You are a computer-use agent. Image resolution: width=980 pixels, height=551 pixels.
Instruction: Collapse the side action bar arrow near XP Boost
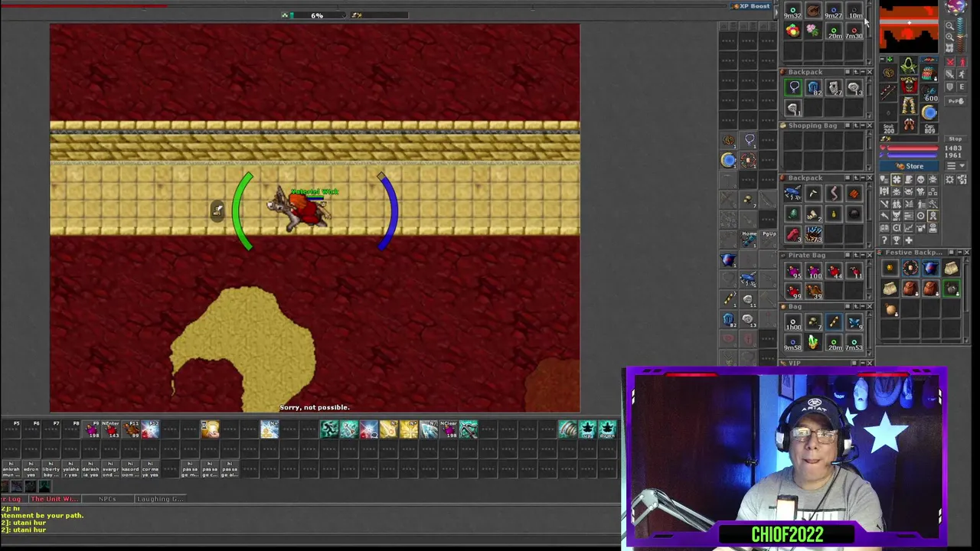[776, 12]
